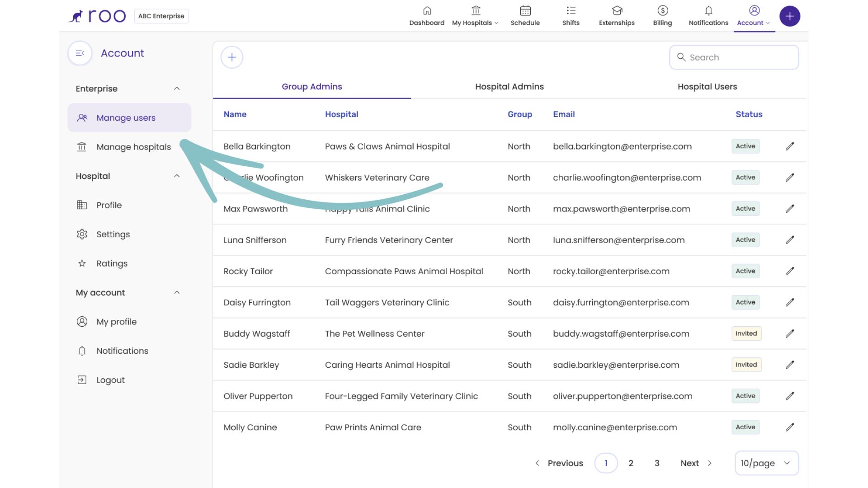Screen dimensions: 868x488
Task: Open Account dropdown in top nav
Action: tap(754, 16)
